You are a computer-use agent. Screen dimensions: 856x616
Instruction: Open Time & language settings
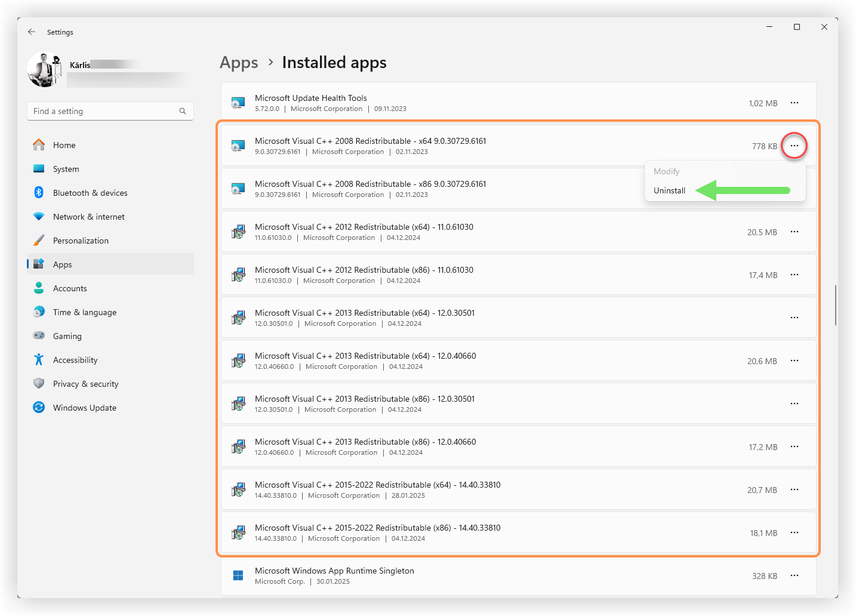110,312
